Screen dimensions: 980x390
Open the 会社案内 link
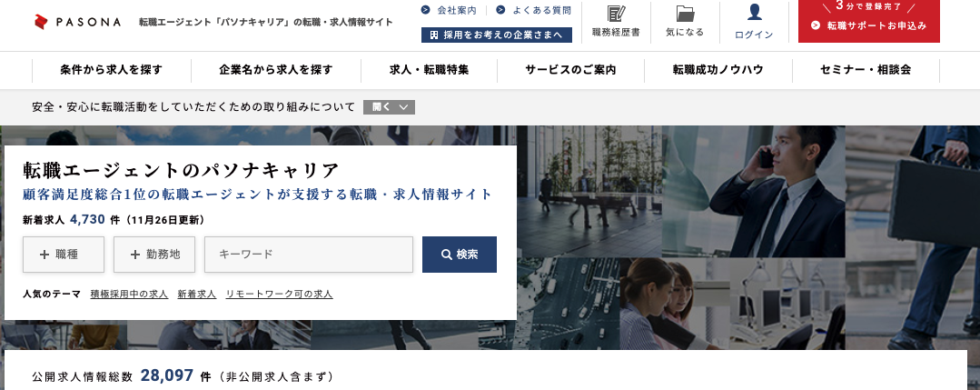(x=456, y=10)
